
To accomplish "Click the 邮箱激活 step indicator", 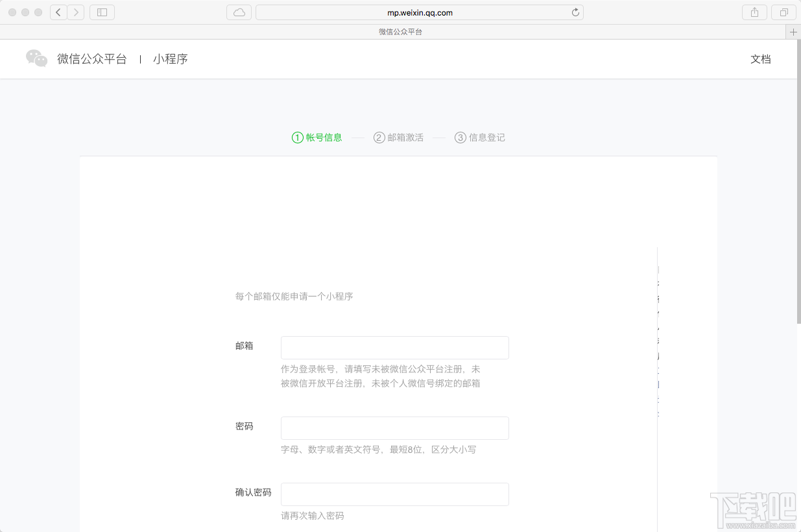I will [x=398, y=138].
